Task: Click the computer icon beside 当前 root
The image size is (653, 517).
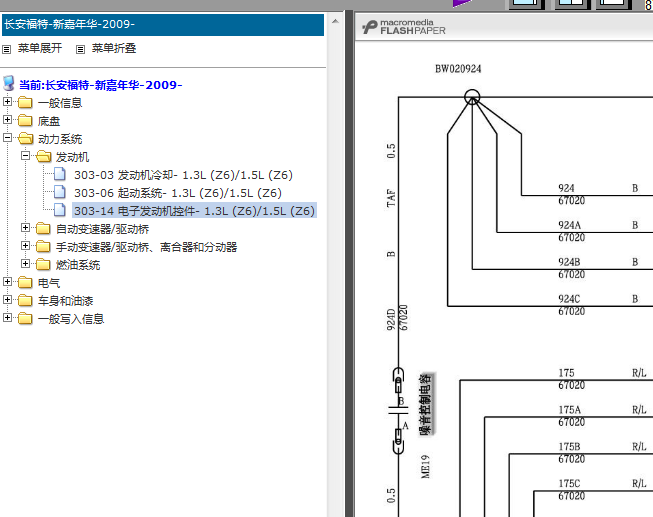Action: pos(9,83)
